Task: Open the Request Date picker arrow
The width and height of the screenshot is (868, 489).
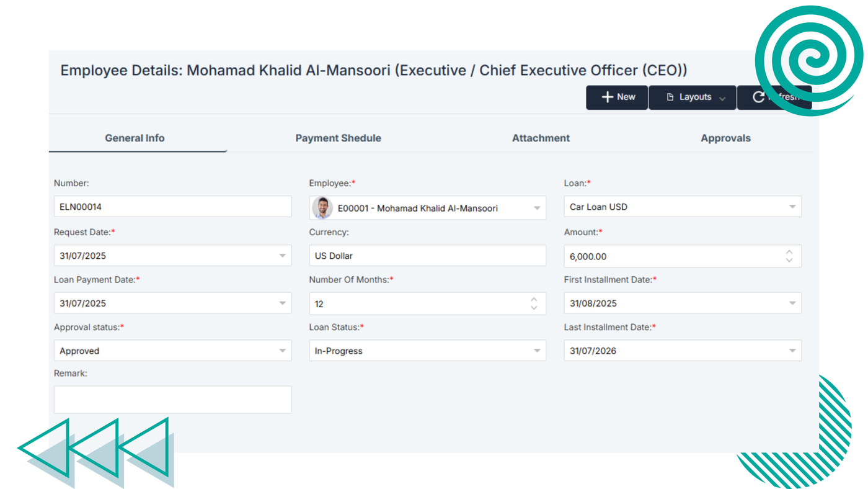Action: (x=282, y=256)
